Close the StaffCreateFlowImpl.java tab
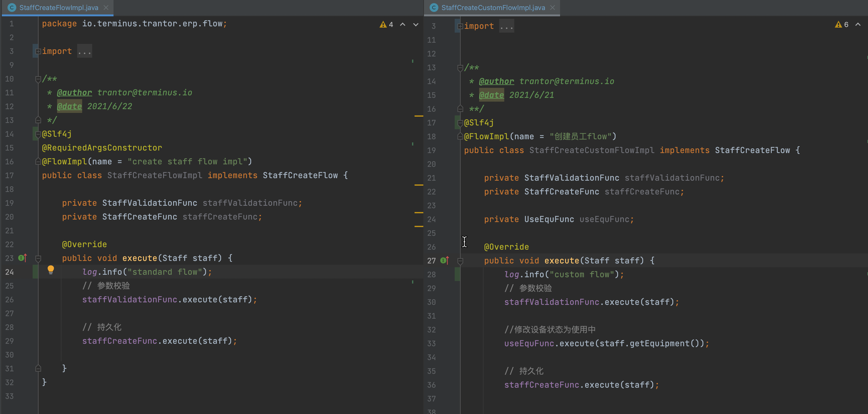 [x=106, y=7]
